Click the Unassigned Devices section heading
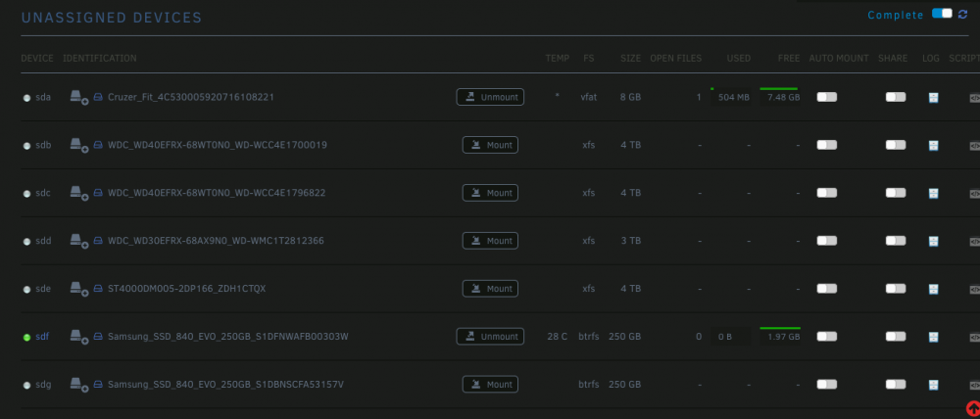The height and width of the screenshot is (419, 980). coord(112,18)
